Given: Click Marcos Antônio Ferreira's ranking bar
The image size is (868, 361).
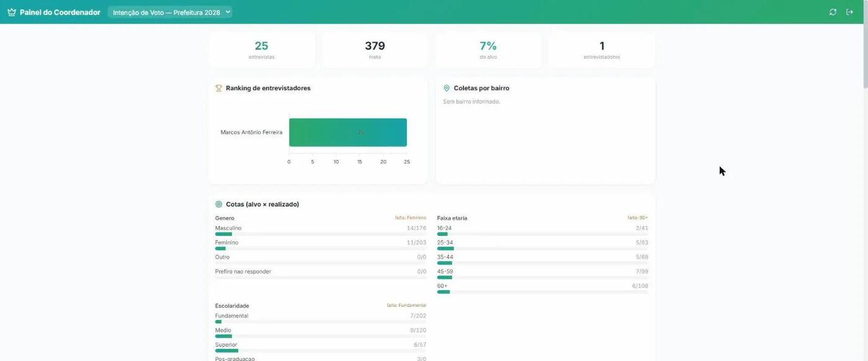Looking at the screenshot, I should point(348,132).
